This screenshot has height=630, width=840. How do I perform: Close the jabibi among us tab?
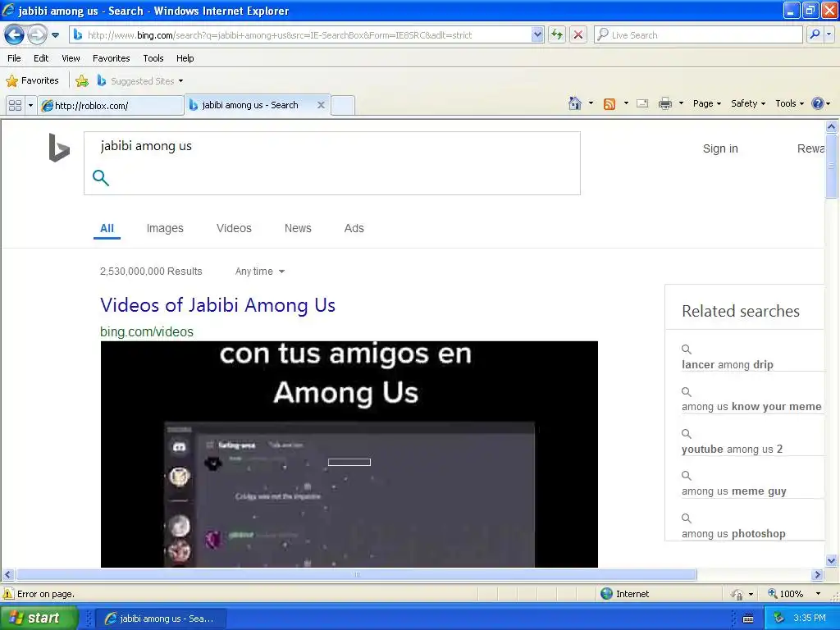(321, 105)
